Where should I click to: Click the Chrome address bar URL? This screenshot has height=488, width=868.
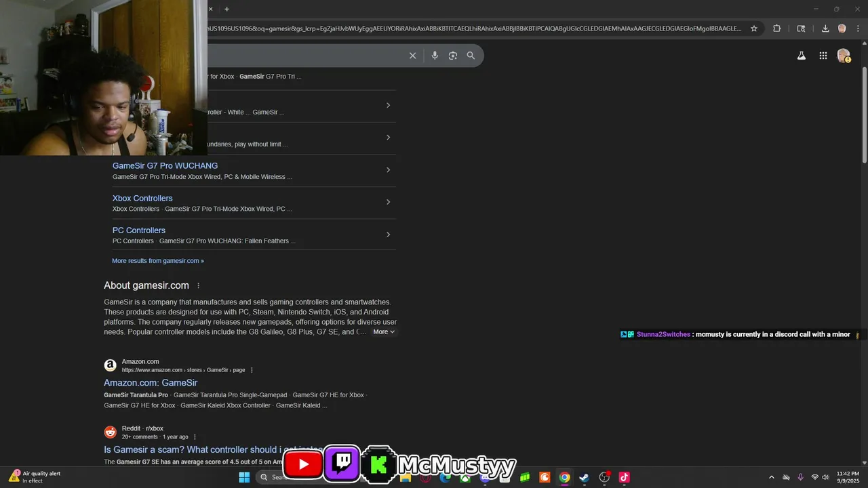(x=475, y=28)
